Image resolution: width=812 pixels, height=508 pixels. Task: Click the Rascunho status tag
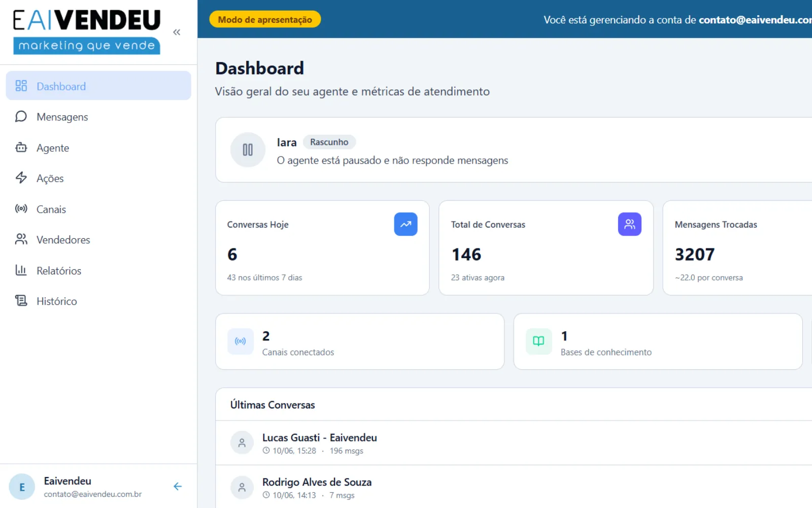tap(329, 142)
